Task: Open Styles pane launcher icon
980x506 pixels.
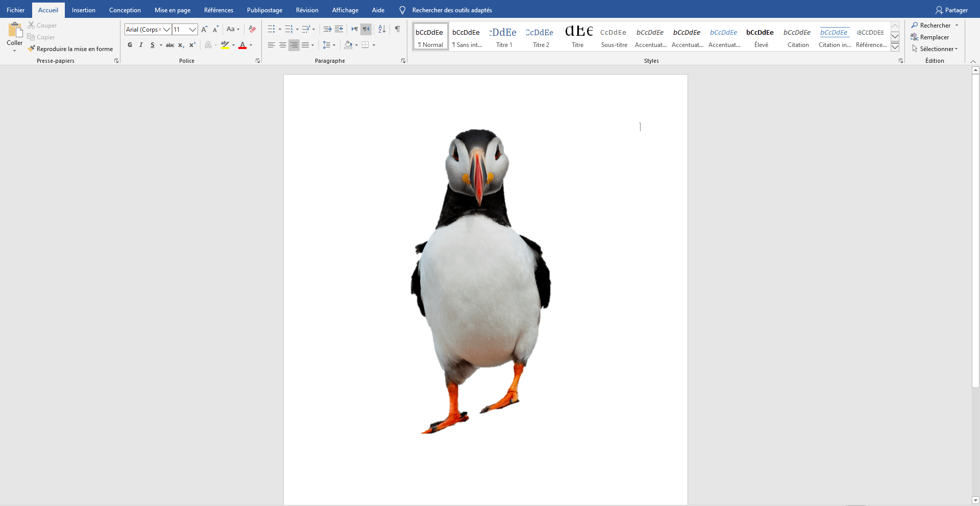Action: pos(901,61)
